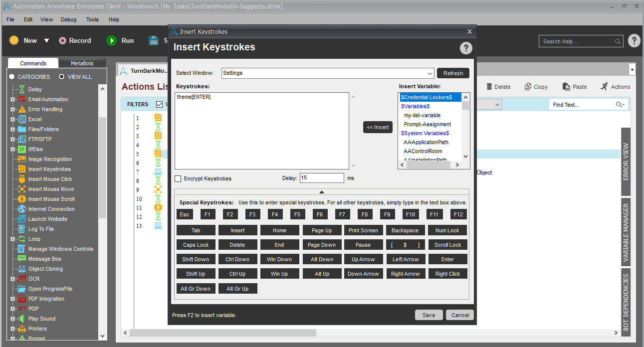Collapse the Special Keystrokes panel arrow
This screenshot has height=347, width=644.
click(x=322, y=192)
